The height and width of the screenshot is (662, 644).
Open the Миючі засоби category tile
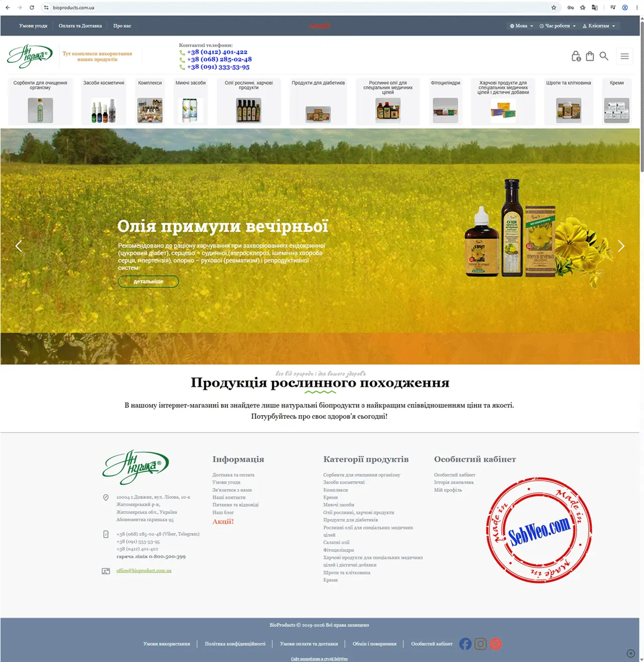[x=191, y=101]
